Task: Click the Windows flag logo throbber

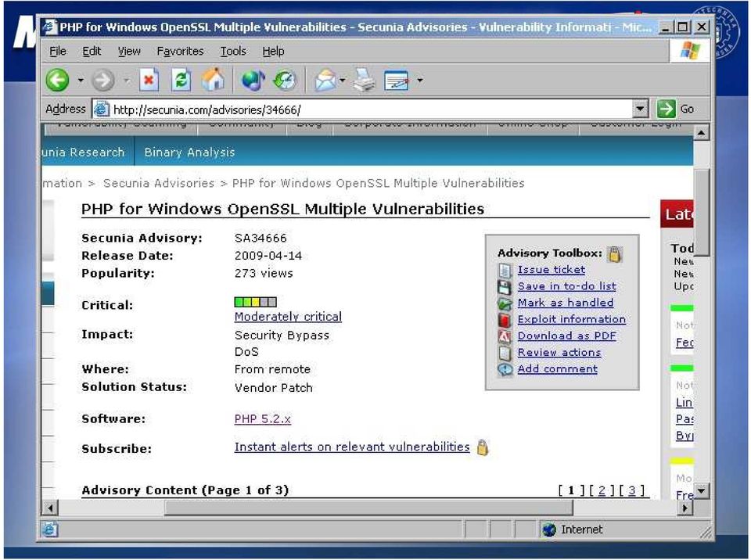Action: point(690,50)
